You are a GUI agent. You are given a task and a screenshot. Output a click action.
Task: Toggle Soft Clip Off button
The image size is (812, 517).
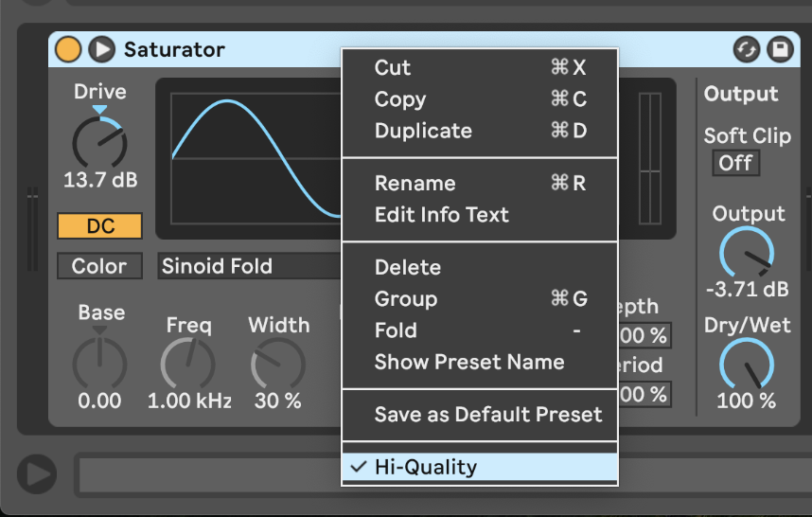tap(735, 163)
